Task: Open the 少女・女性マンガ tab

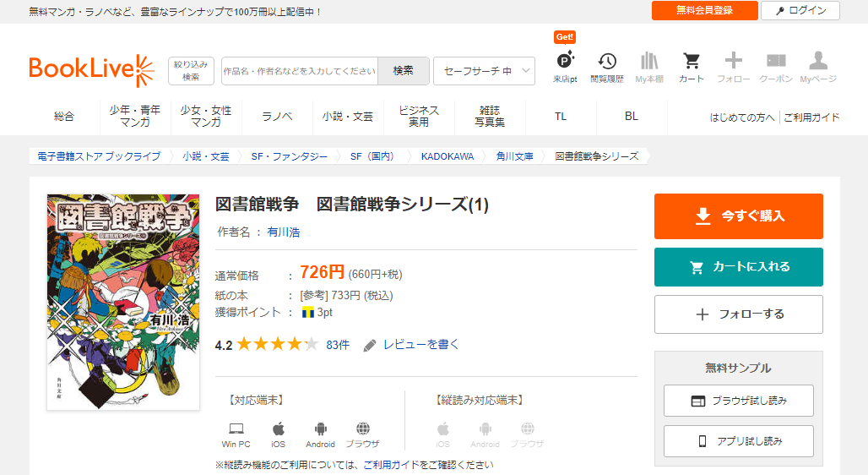Action: [206, 117]
